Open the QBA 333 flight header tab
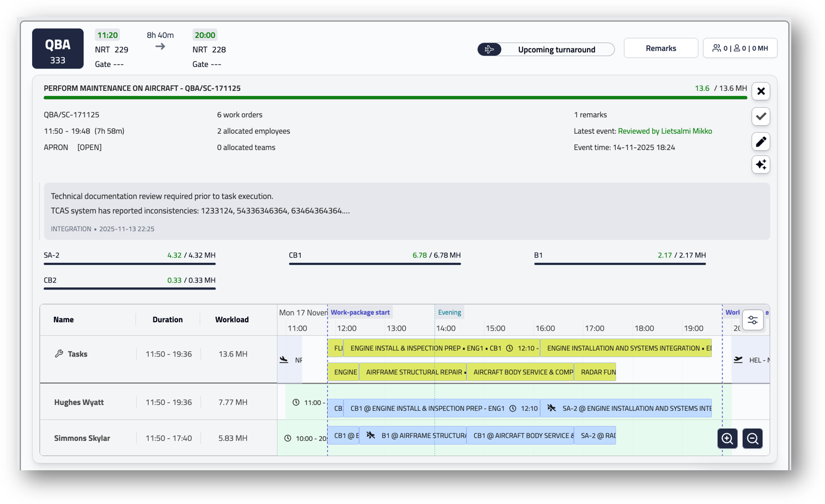 pyautogui.click(x=58, y=48)
